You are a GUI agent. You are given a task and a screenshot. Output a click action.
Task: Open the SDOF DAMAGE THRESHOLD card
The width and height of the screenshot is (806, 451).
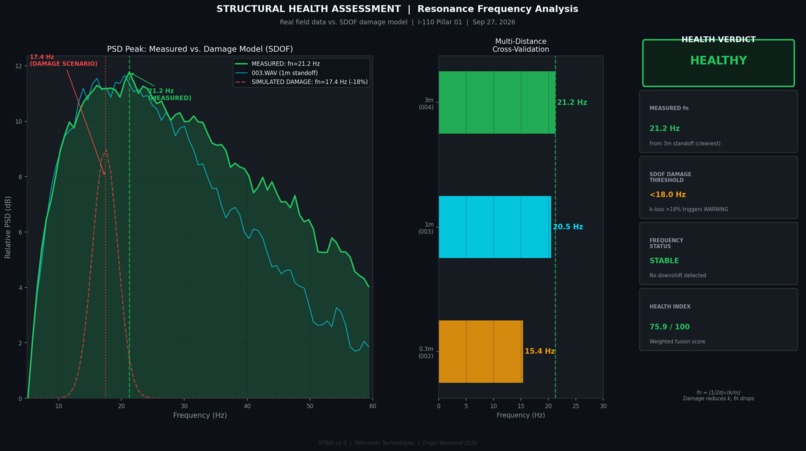tap(718, 188)
